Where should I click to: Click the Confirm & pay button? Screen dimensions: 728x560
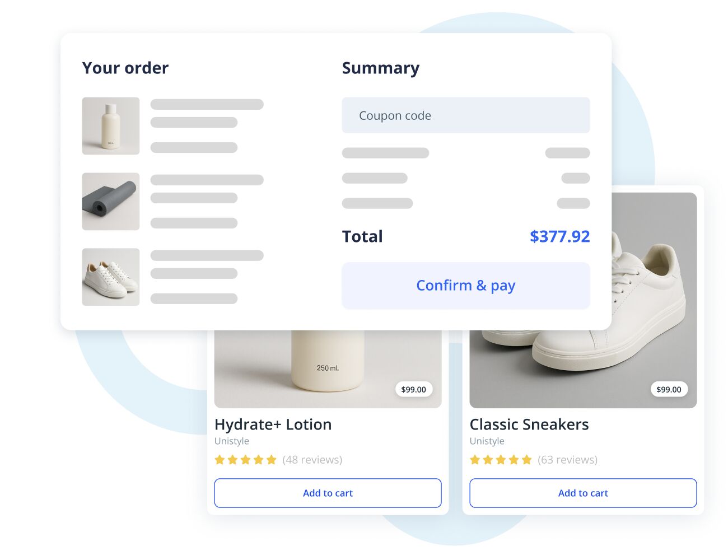(x=465, y=286)
